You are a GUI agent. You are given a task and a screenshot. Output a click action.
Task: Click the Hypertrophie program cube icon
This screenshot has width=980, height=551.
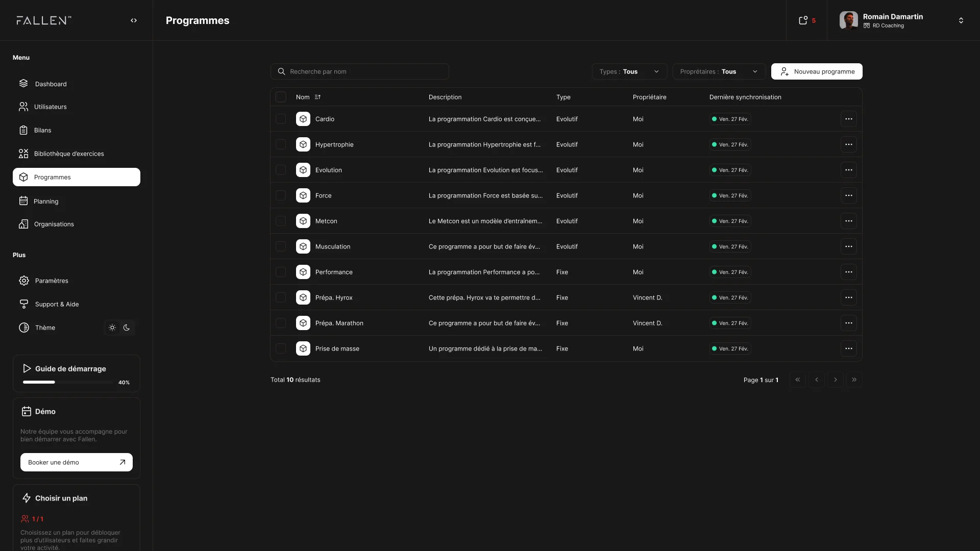[x=303, y=144]
